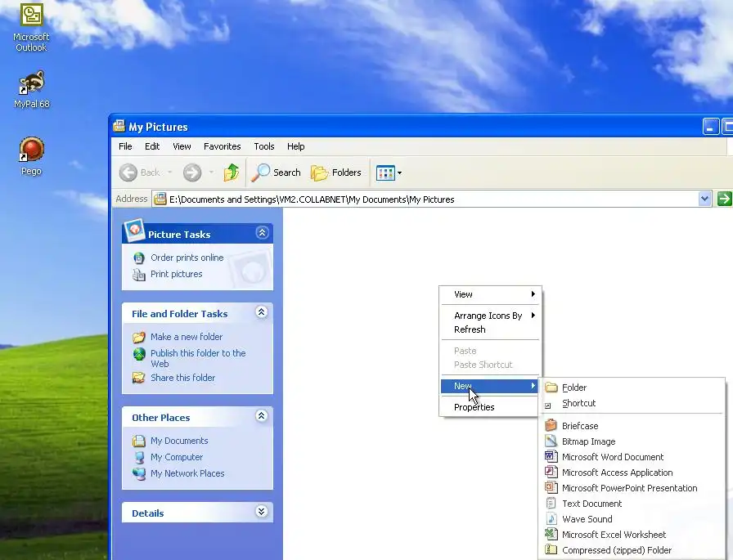Go up one folder level
This screenshot has height=560, width=733.
232,172
